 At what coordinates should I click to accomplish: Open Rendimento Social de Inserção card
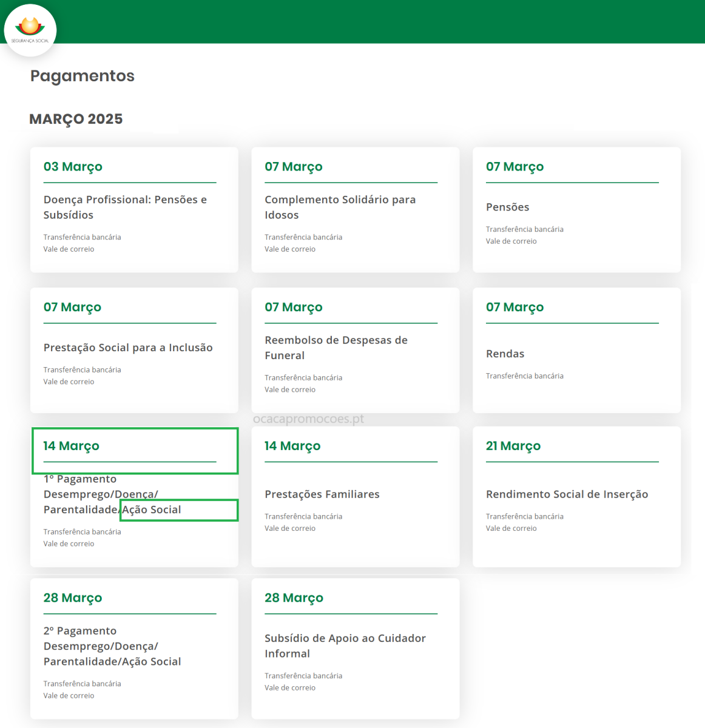576,497
